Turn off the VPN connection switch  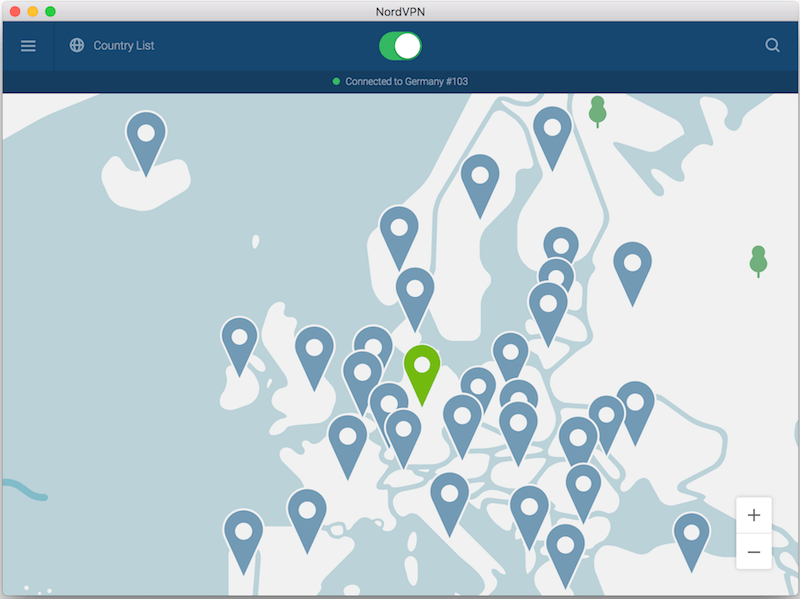click(400, 46)
